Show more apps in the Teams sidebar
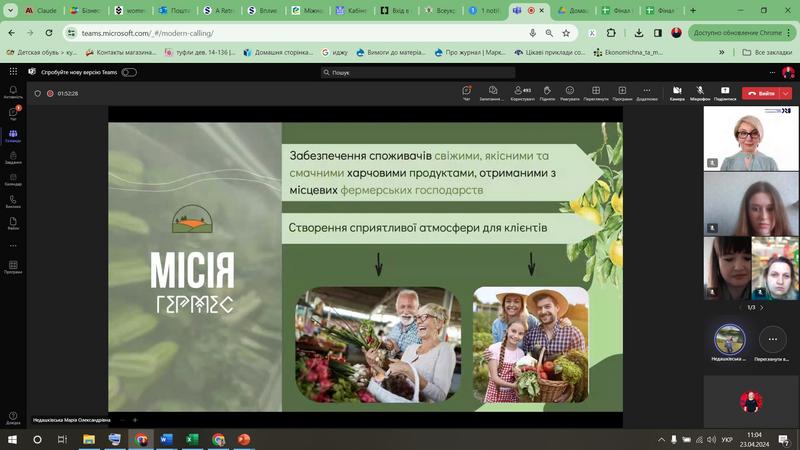The width and height of the screenshot is (800, 450). (13, 245)
